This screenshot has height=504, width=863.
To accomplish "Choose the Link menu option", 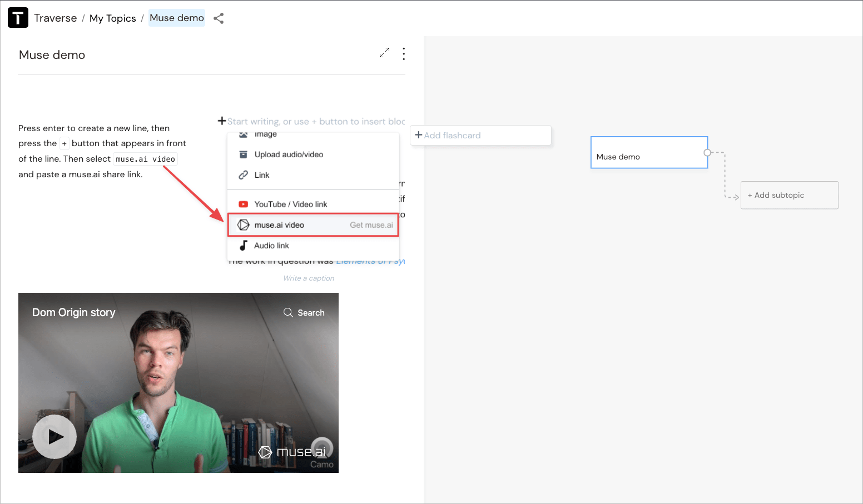I will pyautogui.click(x=262, y=175).
